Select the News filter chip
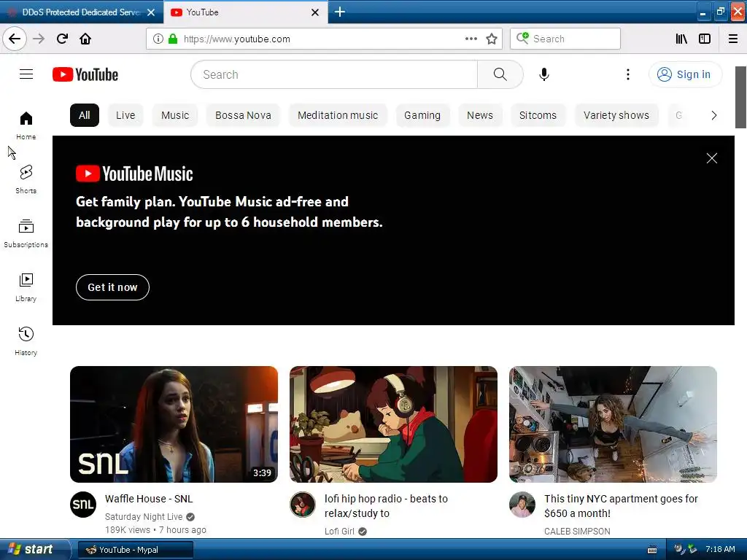The image size is (747, 560). (x=480, y=115)
